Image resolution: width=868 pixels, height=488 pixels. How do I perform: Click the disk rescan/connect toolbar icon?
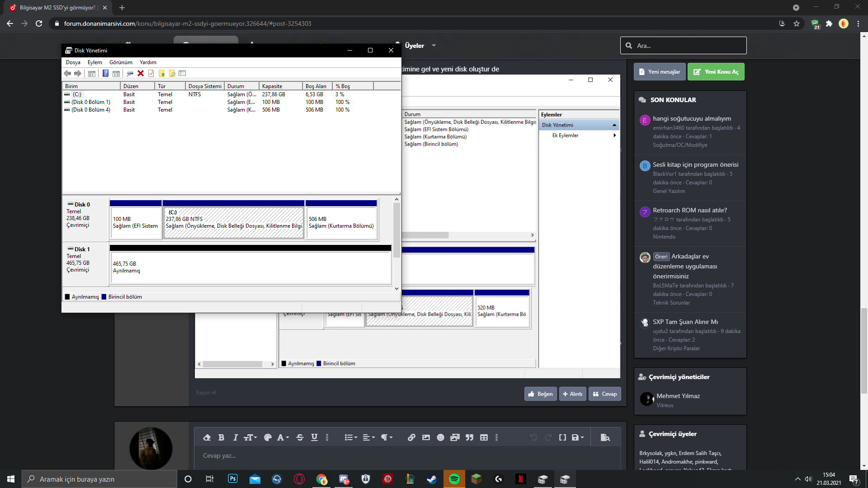[x=130, y=73]
